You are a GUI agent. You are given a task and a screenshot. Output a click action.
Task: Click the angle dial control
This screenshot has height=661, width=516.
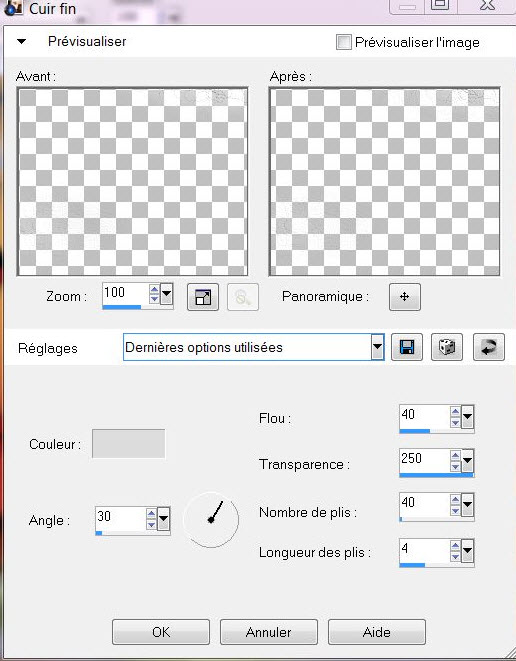[211, 520]
